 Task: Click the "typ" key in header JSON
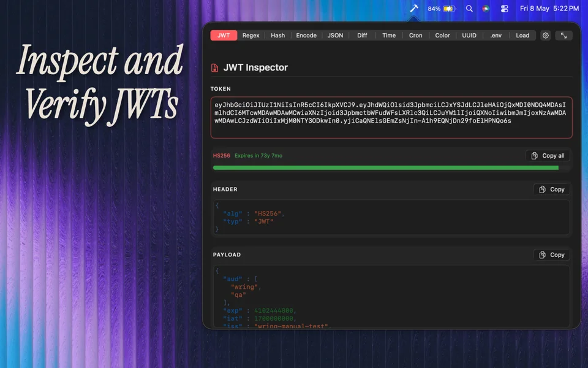(x=233, y=221)
